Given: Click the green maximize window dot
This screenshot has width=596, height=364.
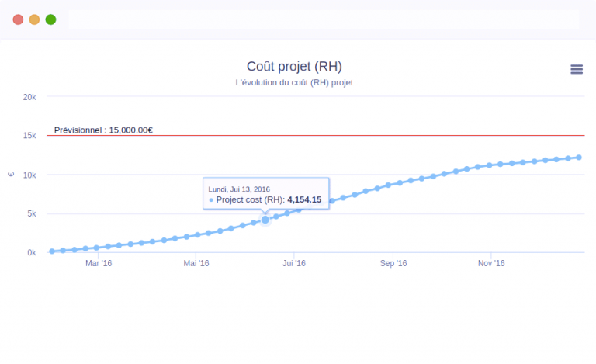Looking at the screenshot, I should tap(50, 19).
